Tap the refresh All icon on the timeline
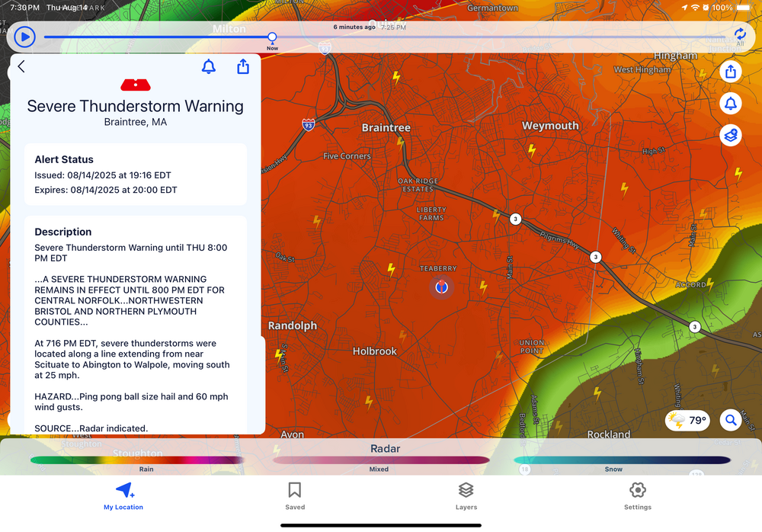This screenshot has width=762, height=532. tap(740, 36)
